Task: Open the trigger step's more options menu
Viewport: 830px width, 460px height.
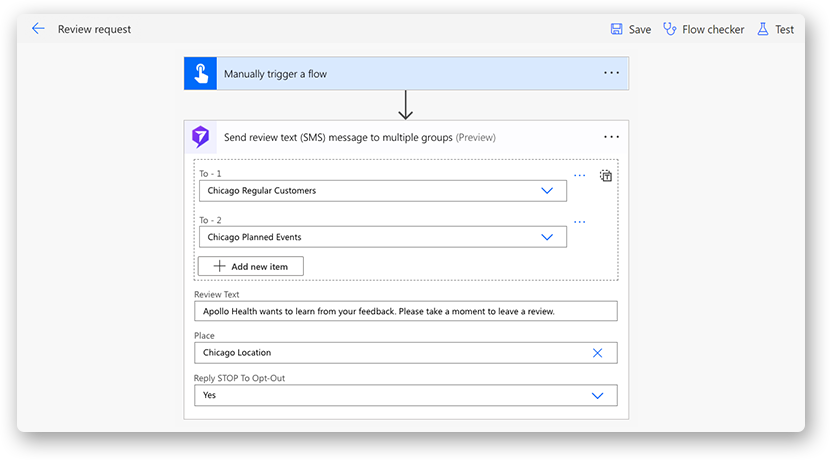Action: (611, 74)
